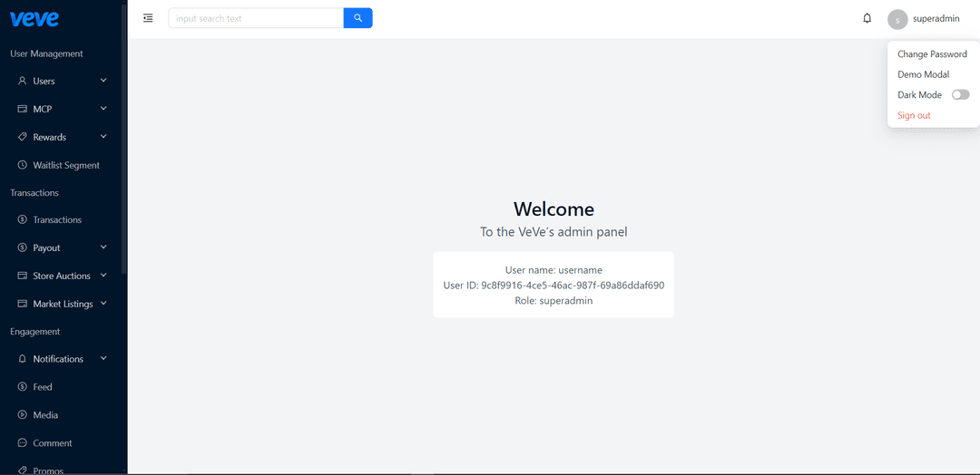Screen dimensions: 980x475
Task: Toggle the Dark Mode switch
Action: point(961,95)
